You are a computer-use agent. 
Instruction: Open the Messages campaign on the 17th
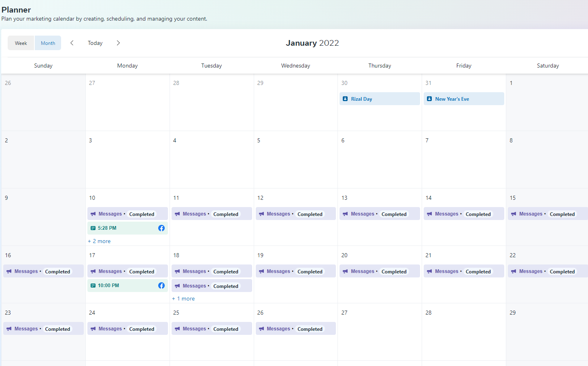[127, 271]
